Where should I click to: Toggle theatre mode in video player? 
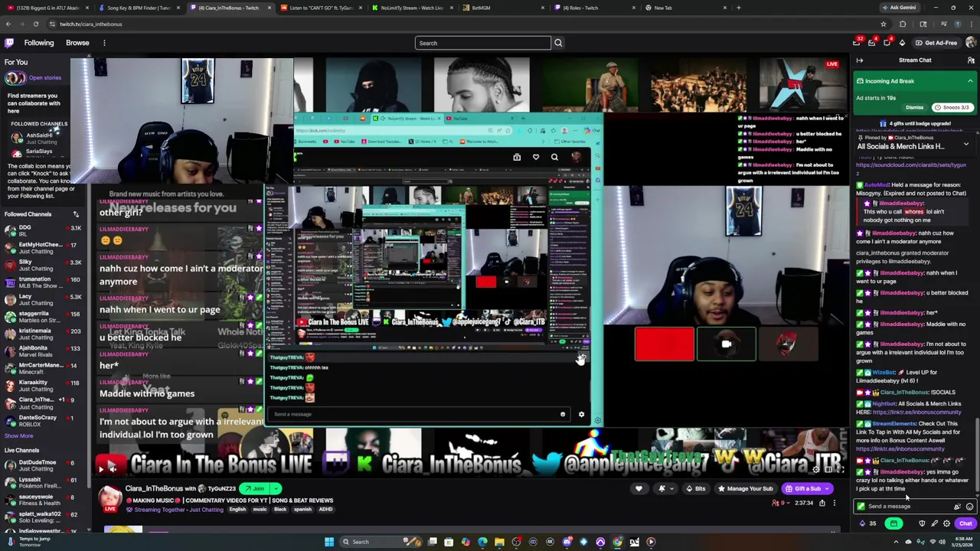click(x=828, y=469)
